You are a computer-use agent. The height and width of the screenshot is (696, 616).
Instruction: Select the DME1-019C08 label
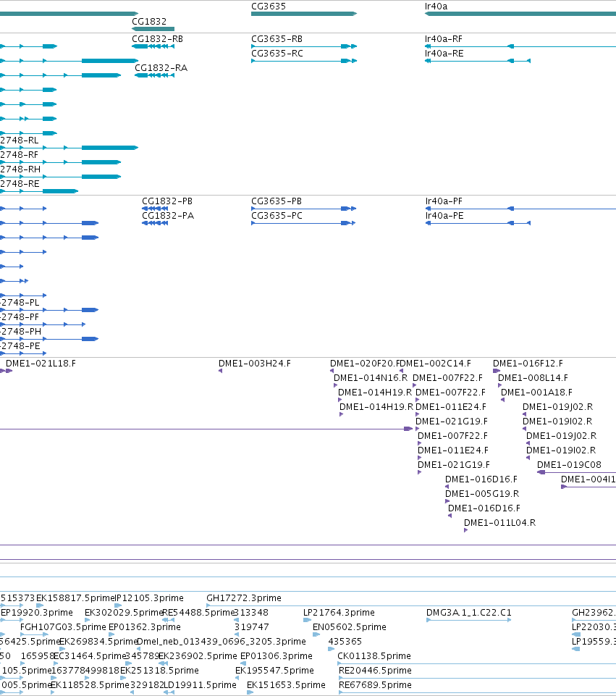click(x=569, y=465)
